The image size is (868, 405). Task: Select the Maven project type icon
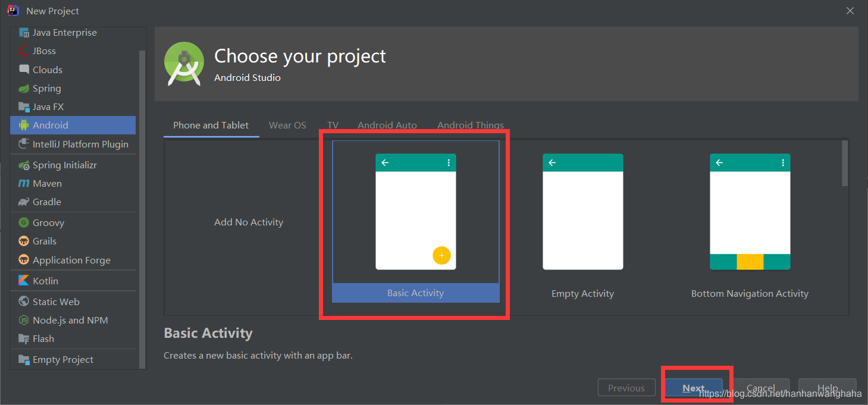click(x=25, y=183)
